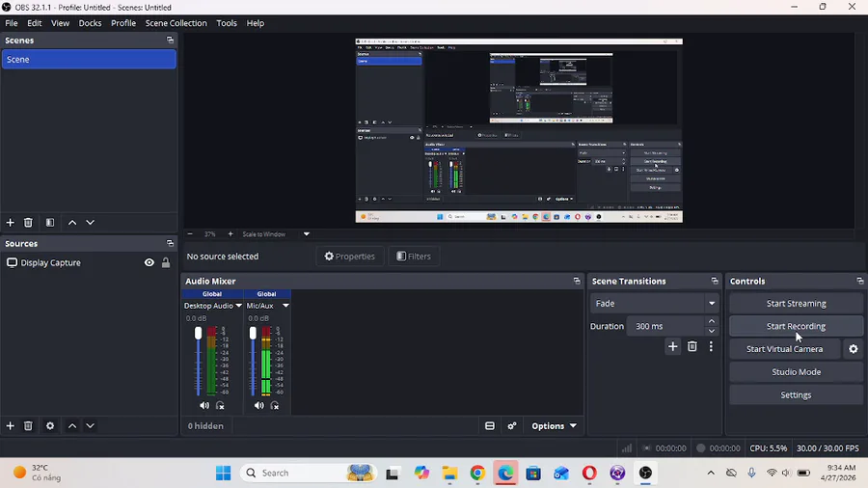Image resolution: width=868 pixels, height=488 pixels.
Task: Open the View menu
Action: tap(60, 23)
